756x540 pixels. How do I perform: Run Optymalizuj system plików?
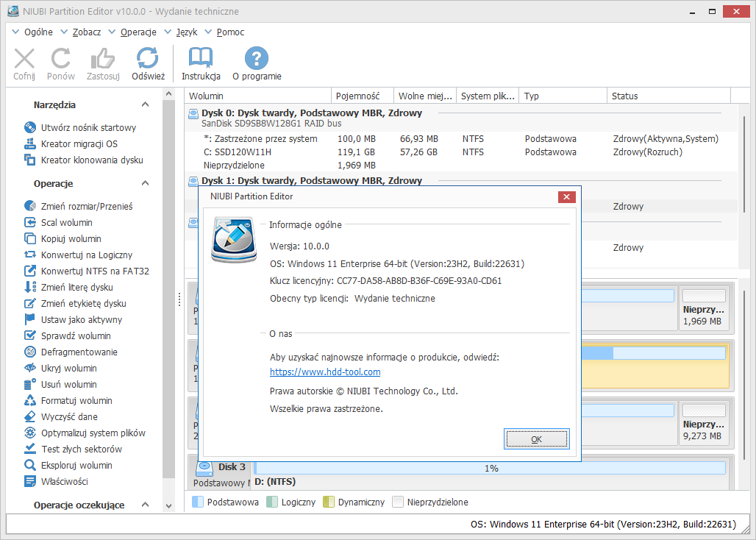(85, 433)
